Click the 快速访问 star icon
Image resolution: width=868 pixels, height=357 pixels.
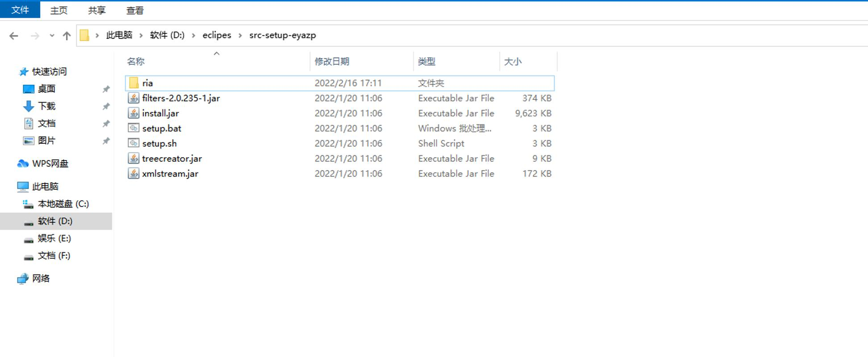[24, 72]
